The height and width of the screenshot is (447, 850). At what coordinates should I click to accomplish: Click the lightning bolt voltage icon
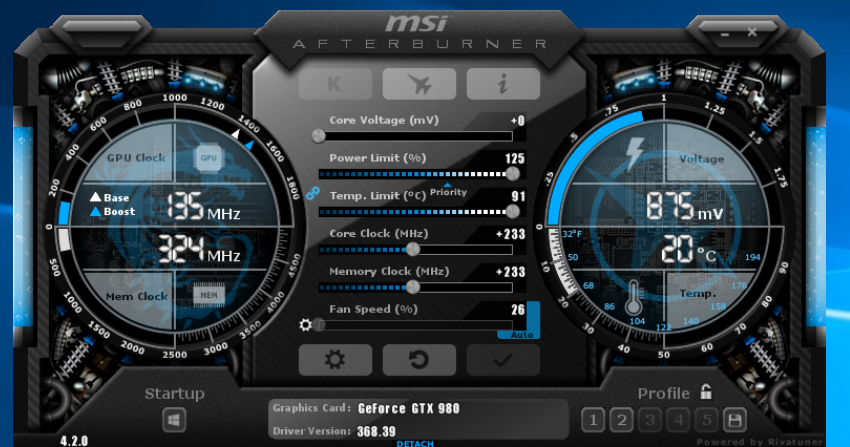[634, 153]
